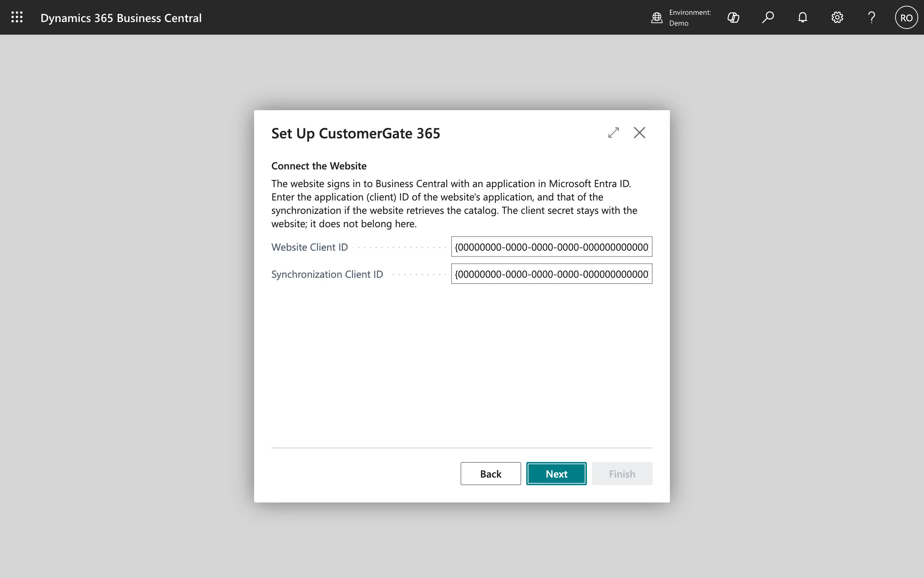Click the disabled Finish button

[x=622, y=474]
